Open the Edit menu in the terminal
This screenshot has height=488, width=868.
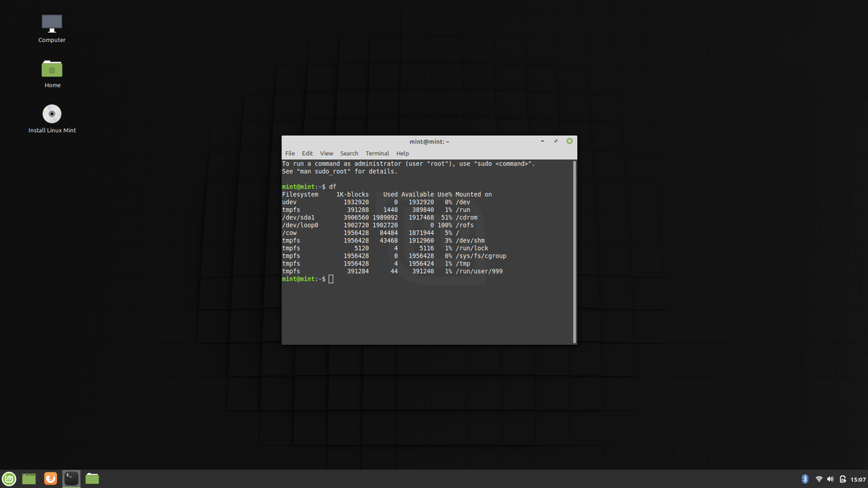point(307,153)
